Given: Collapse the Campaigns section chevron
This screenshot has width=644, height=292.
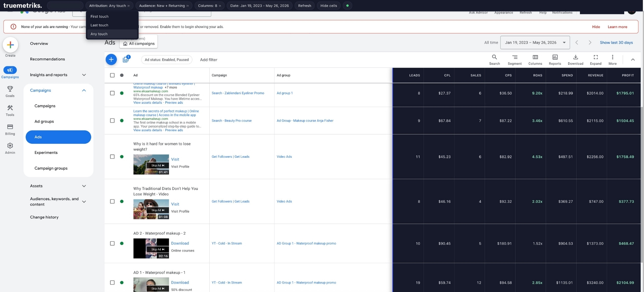Looking at the screenshot, I should (x=84, y=90).
